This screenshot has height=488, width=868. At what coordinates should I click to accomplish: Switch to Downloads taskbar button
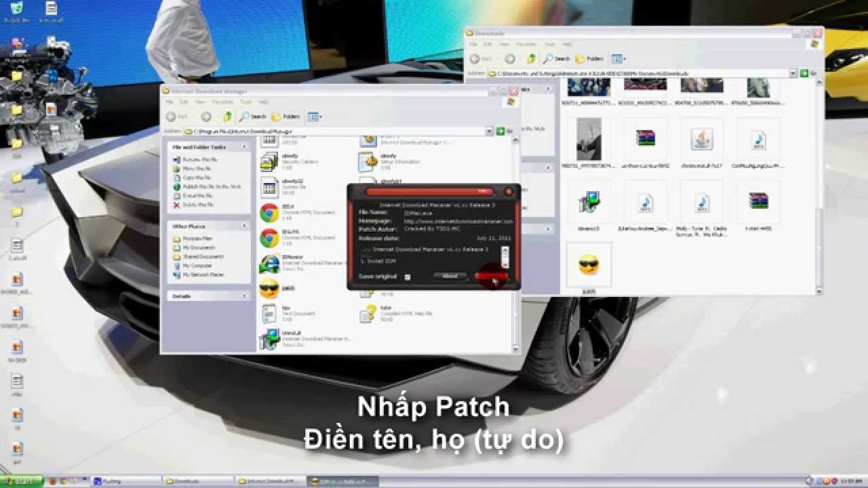point(197,481)
